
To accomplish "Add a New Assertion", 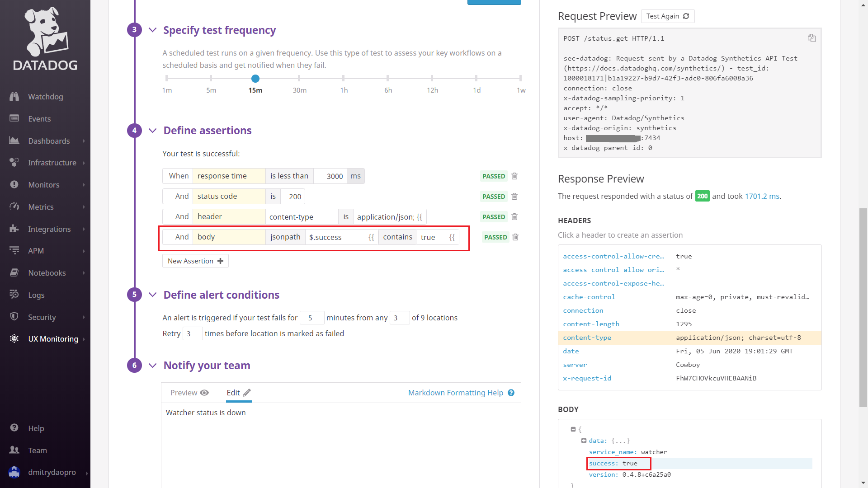I will pyautogui.click(x=195, y=261).
